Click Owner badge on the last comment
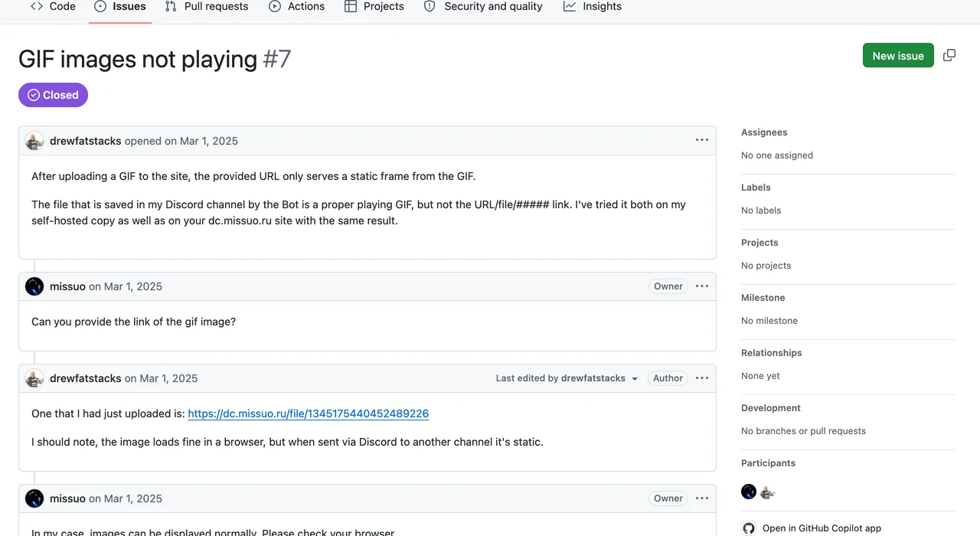Screen dimensions: 980x536 [x=668, y=498]
